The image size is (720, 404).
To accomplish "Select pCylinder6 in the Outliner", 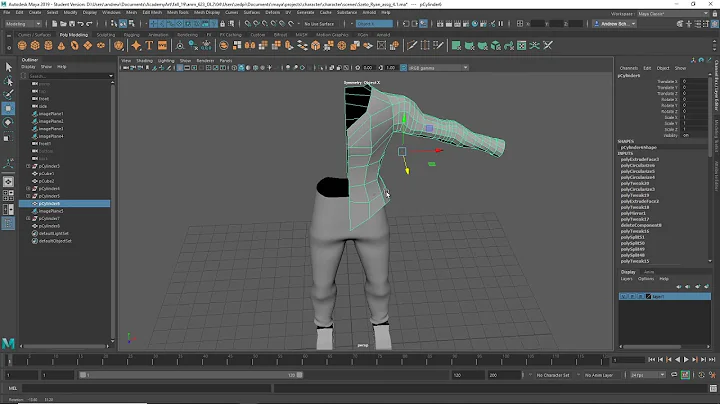I will 50,203.
